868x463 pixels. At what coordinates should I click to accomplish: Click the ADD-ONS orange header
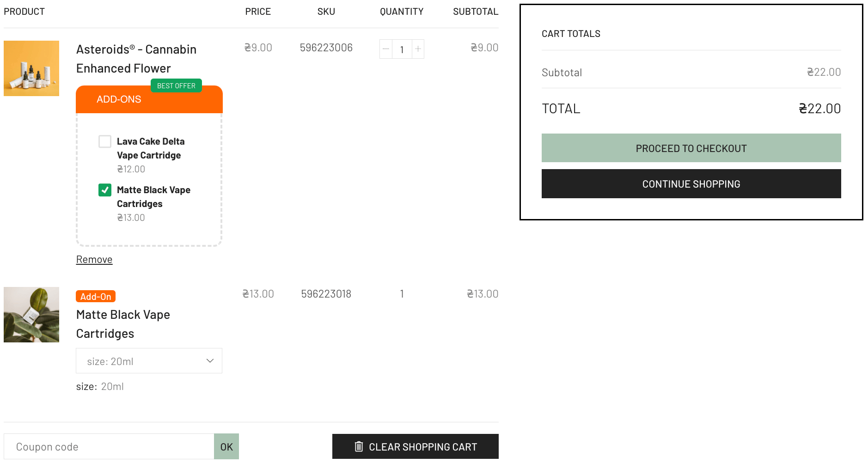tap(119, 100)
